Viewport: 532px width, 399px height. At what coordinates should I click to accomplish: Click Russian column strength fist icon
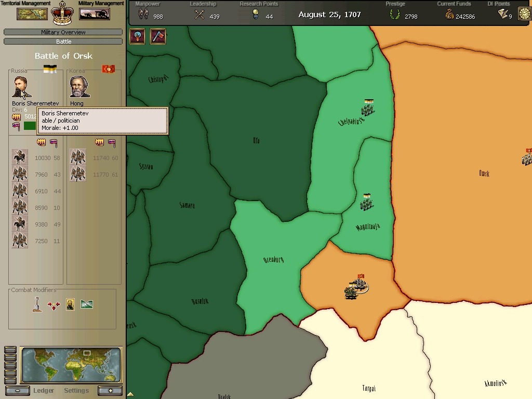42,142
